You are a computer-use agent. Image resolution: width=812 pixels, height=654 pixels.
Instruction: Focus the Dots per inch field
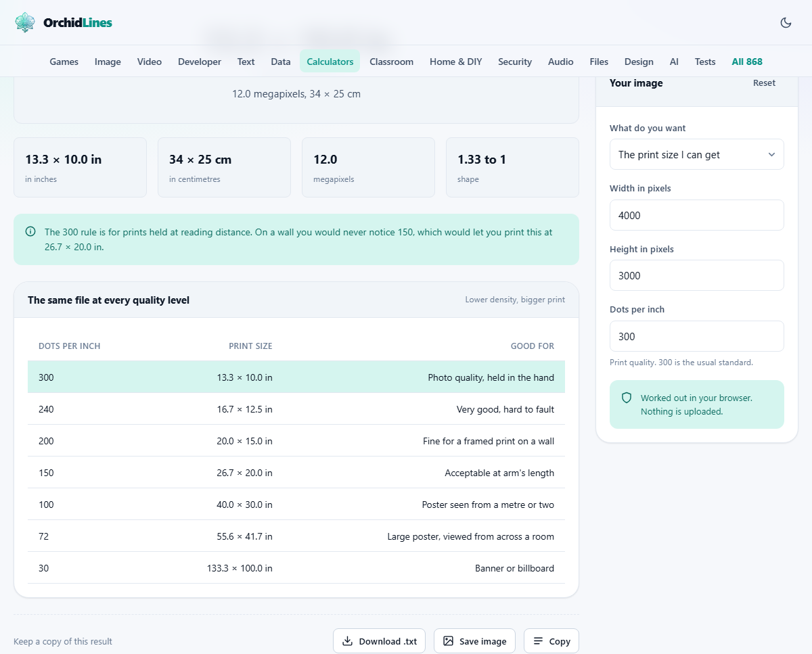(x=697, y=336)
